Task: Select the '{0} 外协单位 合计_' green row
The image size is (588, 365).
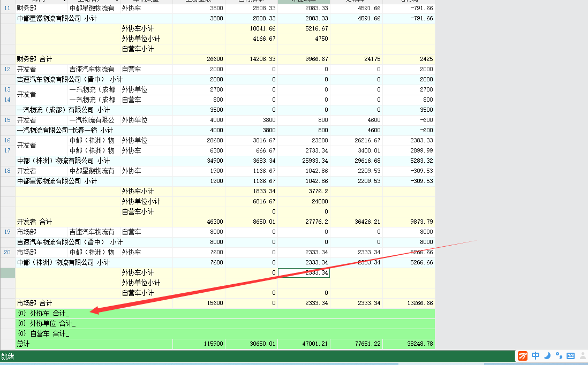Action: pyautogui.click(x=225, y=323)
